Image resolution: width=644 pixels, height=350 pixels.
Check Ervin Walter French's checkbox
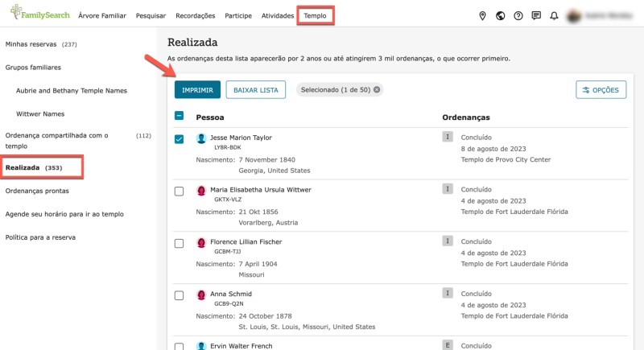179,346
